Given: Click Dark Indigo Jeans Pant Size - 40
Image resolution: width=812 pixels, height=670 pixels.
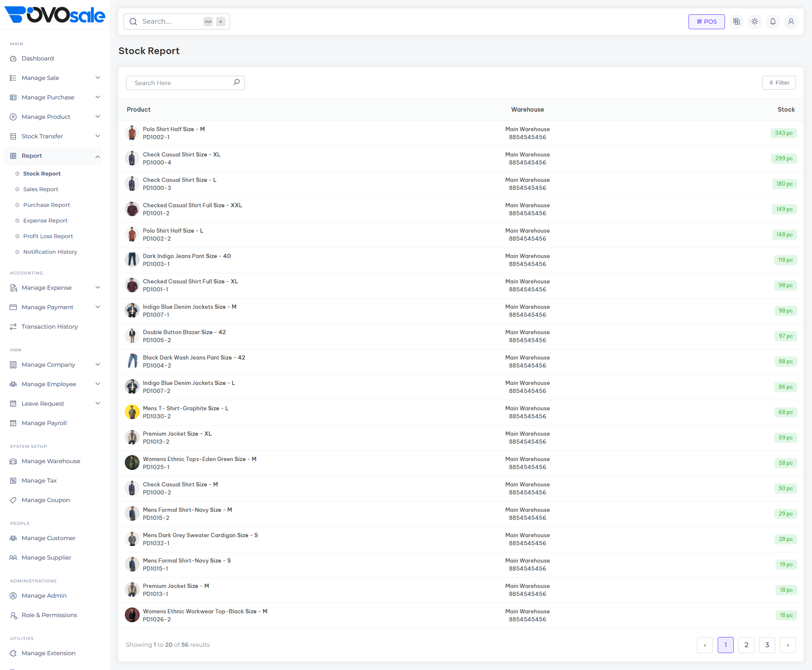Looking at the screenshot, I should tap(187, 256).
